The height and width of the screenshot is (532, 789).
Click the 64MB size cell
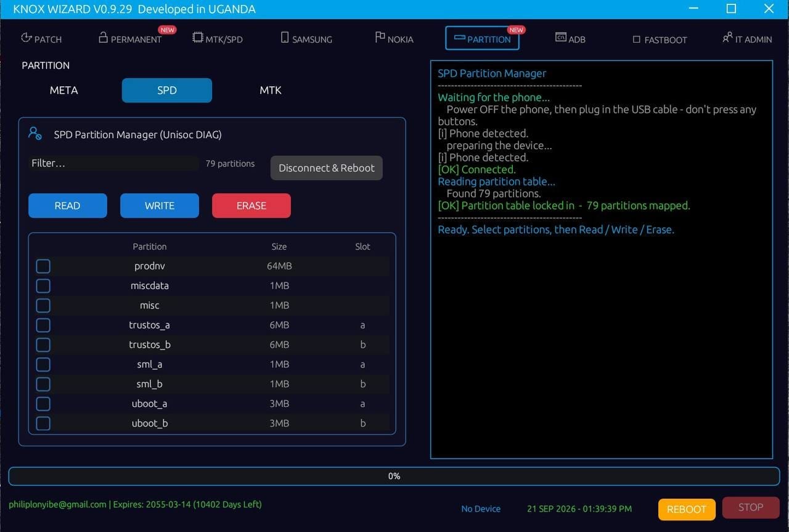coord(279,266)
